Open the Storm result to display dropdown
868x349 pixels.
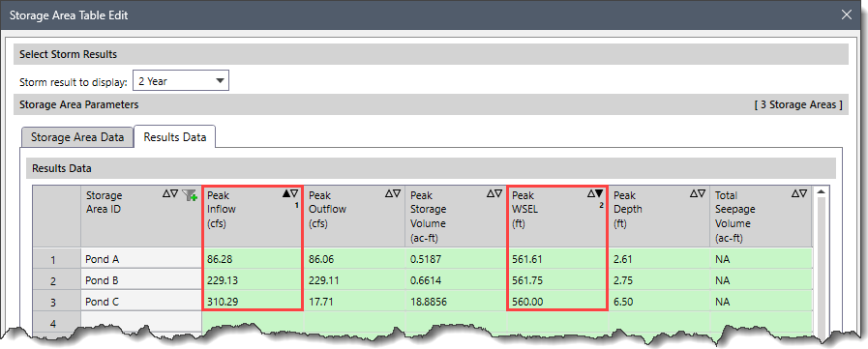pos(181,81)
